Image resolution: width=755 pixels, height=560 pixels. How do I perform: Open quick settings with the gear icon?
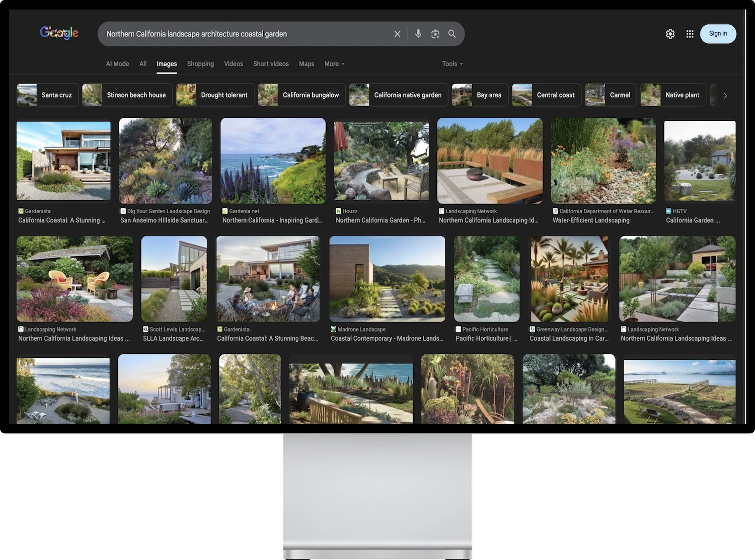[670, 34]
